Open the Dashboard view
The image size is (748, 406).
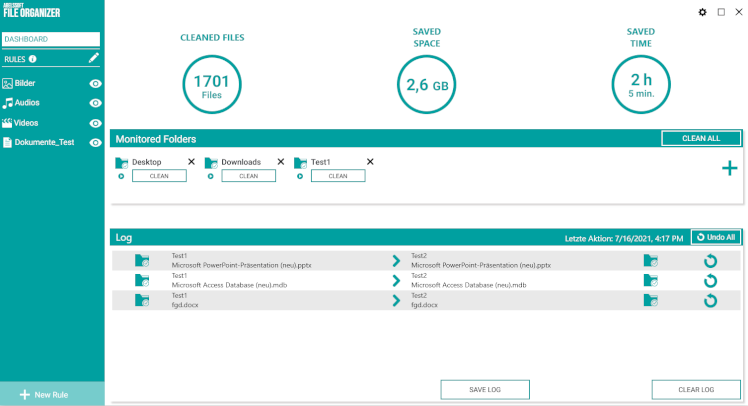click(51, 39)
